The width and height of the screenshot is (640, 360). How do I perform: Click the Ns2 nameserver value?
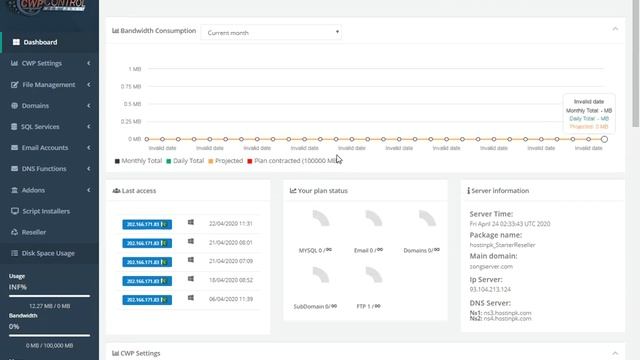pos(507,318)
